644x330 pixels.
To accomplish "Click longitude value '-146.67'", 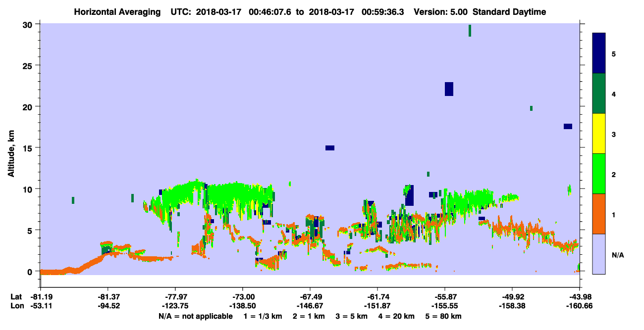I will tap(310, 306).
